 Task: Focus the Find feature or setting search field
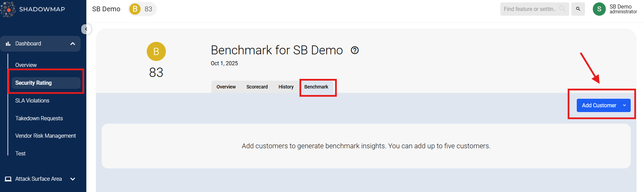[530, 9]
